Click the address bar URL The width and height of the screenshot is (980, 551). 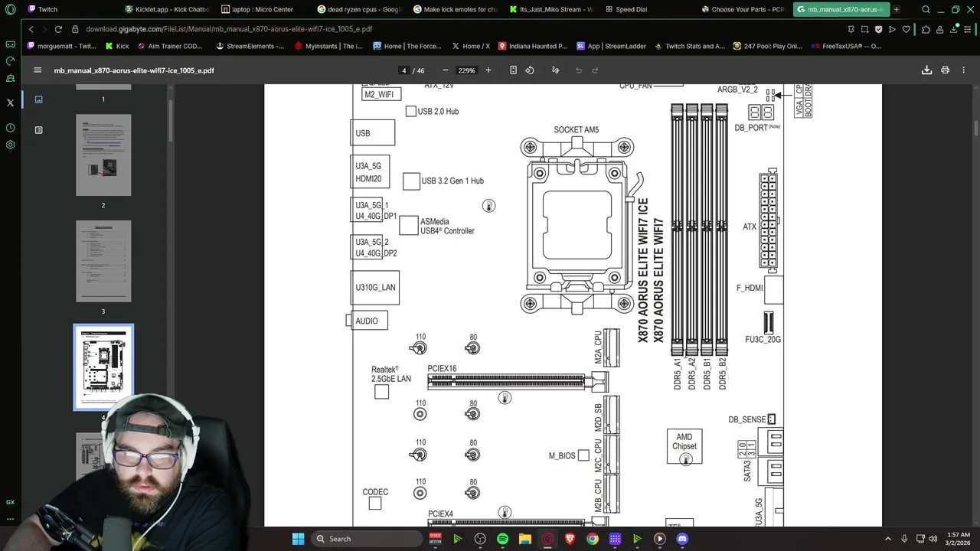click(229, 29)
